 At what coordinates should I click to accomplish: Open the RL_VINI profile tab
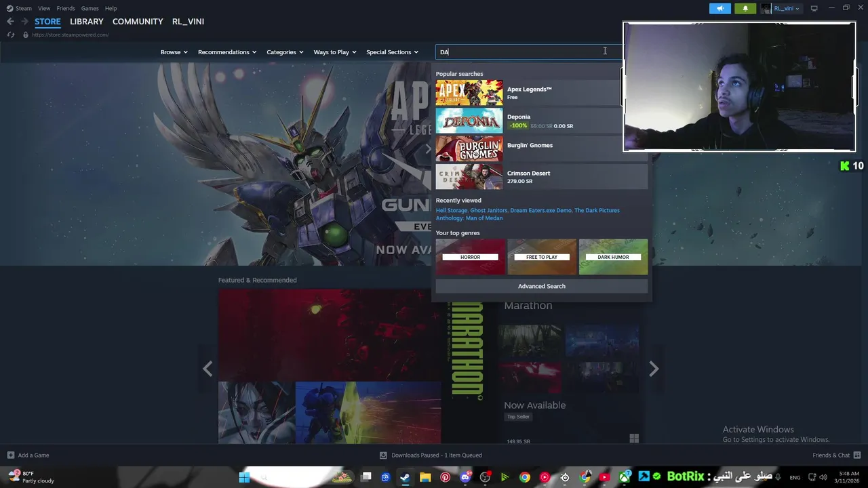point(188,22)
